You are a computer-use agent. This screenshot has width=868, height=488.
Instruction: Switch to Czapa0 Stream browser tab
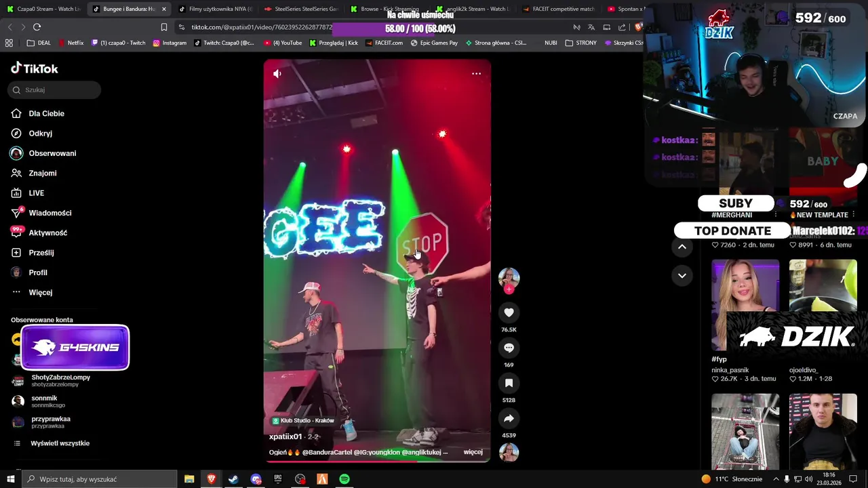tap(42, 9)
